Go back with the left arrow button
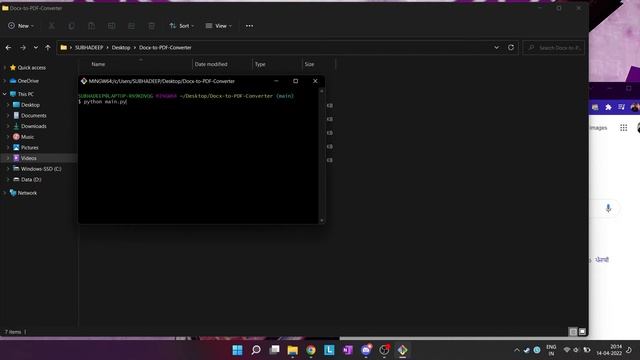640x360 pixels. click(x=8, y=48)
